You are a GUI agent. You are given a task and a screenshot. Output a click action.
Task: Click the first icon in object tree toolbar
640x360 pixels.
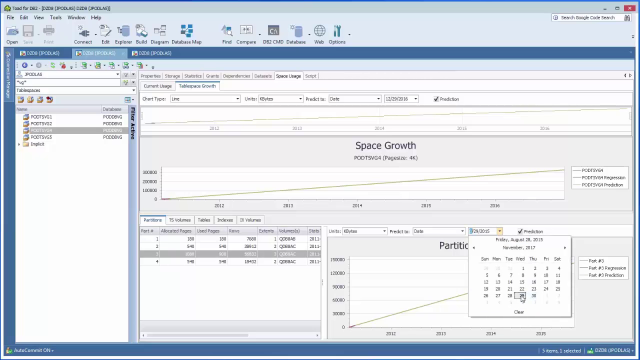(x=20, y=100)
